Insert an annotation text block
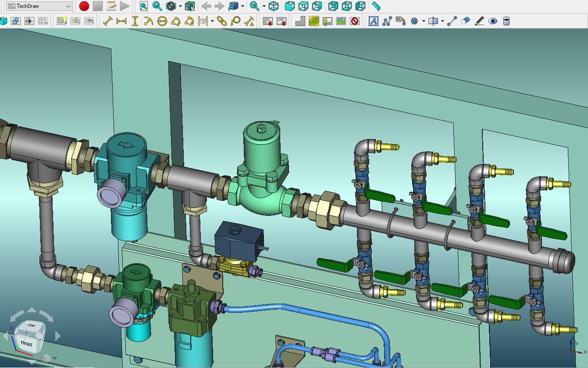The width and height of the screenshot is (588, 368). 374,21
